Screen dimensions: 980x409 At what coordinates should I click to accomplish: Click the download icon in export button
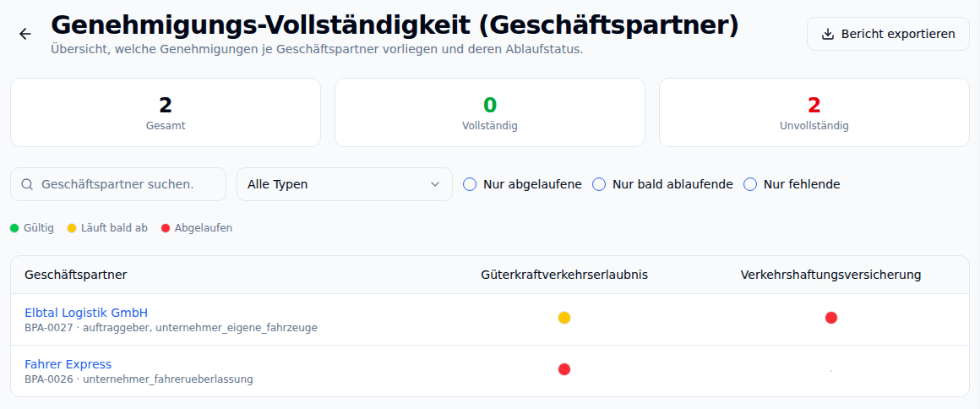(x=827, y=34)
